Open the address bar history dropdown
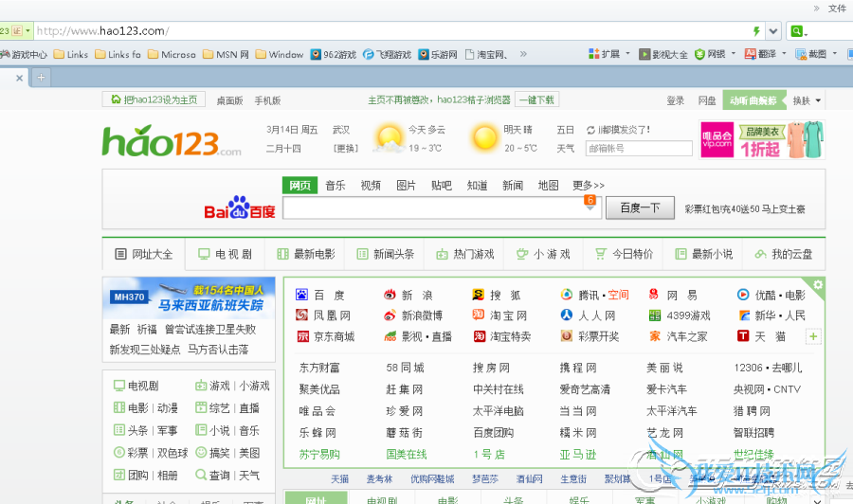This screenshot has height=504, width=853. click(773, 31)
